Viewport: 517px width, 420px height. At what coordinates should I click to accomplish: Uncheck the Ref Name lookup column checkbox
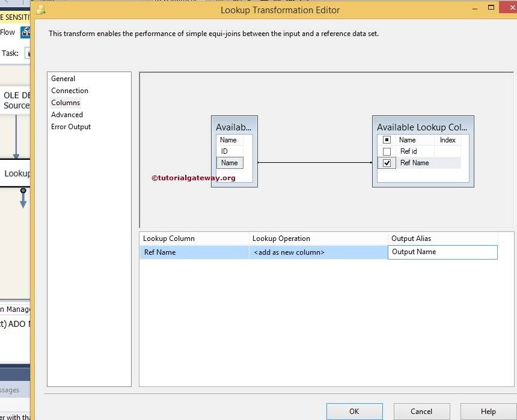click(x=387, y=163)
